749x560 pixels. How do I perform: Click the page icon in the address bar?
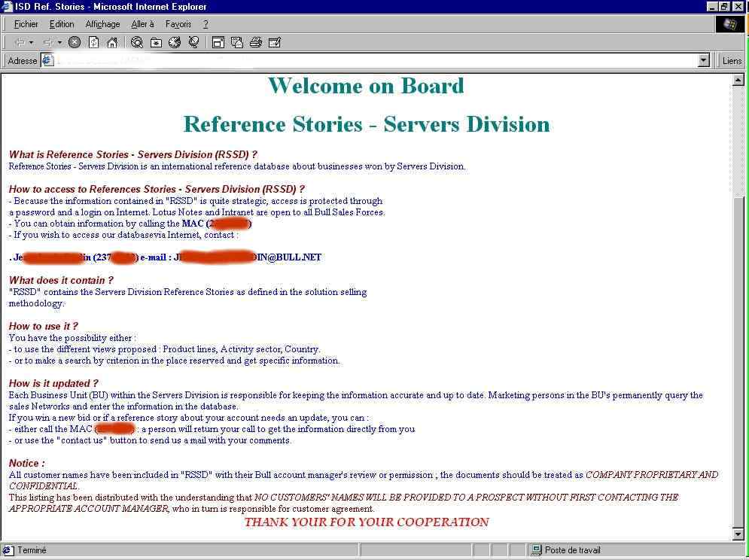tap(47, 60)
